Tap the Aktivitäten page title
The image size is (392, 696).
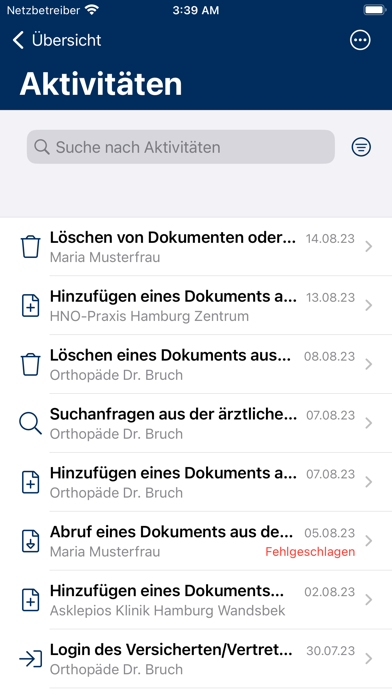101,83
